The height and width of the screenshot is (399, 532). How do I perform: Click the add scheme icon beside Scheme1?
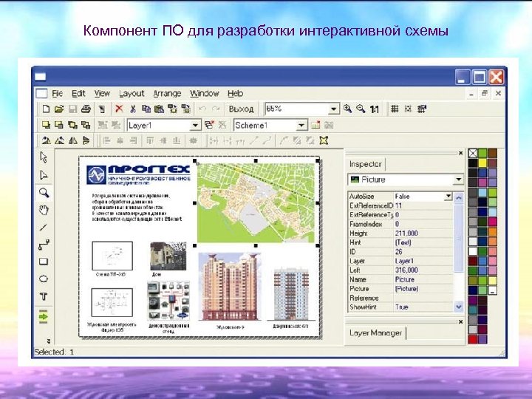(x=316, y=125)
